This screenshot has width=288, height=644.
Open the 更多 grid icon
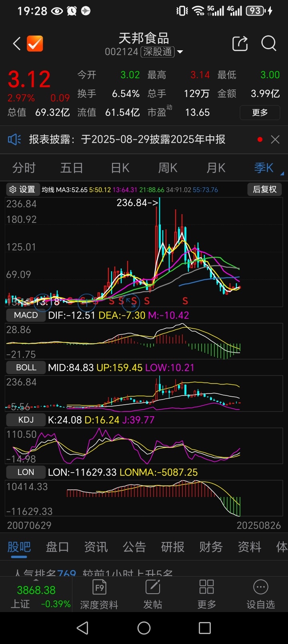[x=206, y=595]
